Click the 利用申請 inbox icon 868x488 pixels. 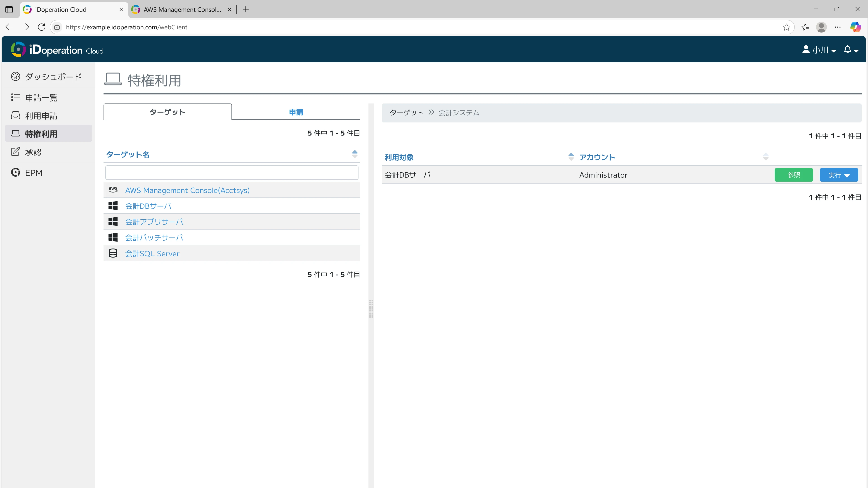(16, 115)
